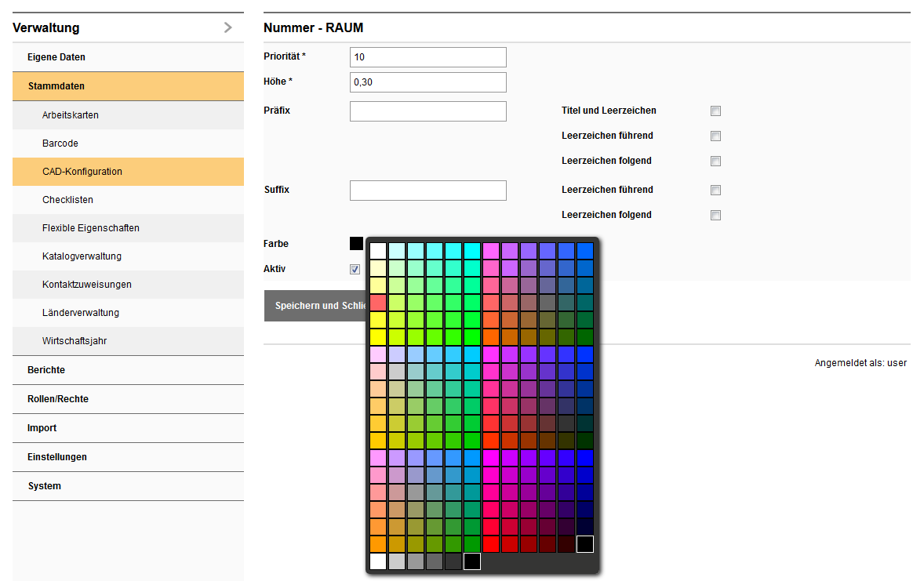
Task: Open Eigene Daten link
Action: click(56, 57)
